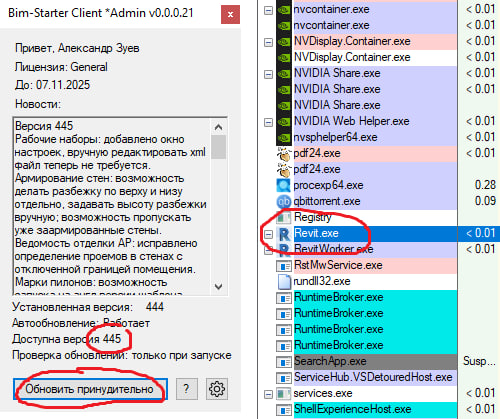Click the qbittorrent.exe icon

coord(284,201)
